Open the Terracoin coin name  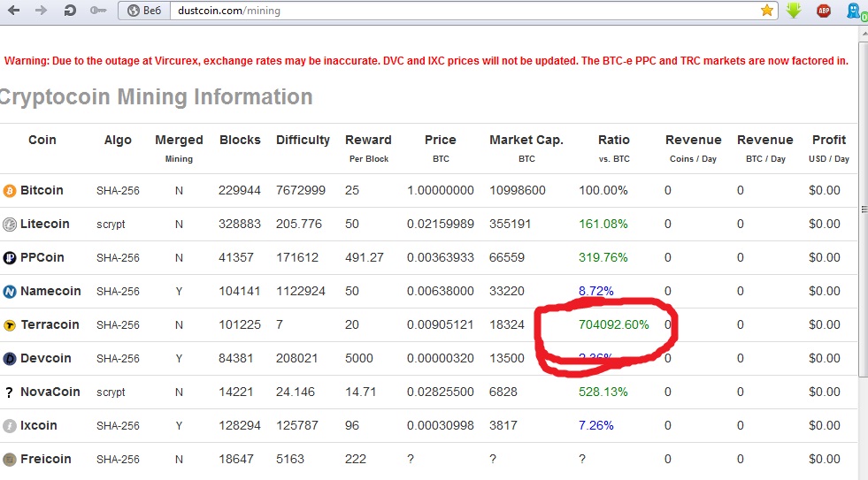point(50,324)
